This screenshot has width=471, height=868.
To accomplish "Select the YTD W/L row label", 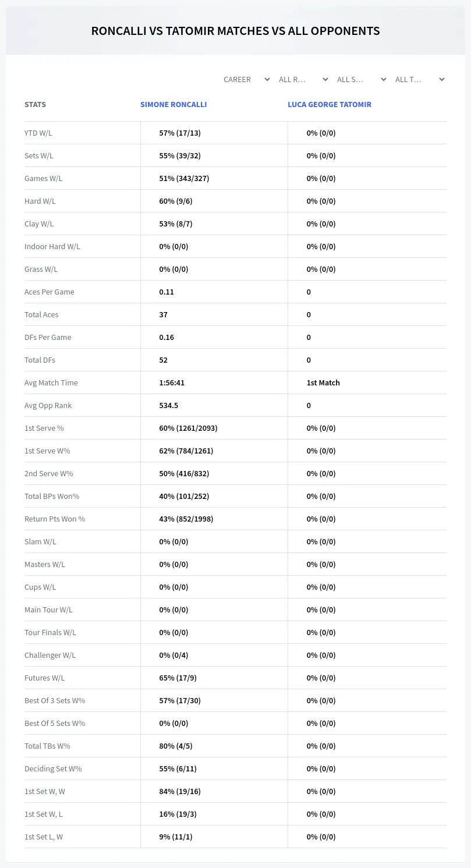I will (x=38, y=133).
